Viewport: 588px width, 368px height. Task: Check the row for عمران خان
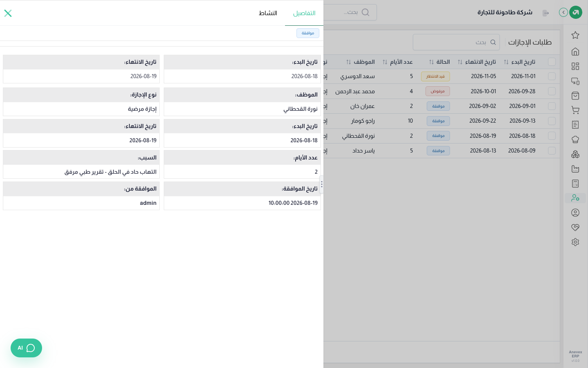click(552, 106)
